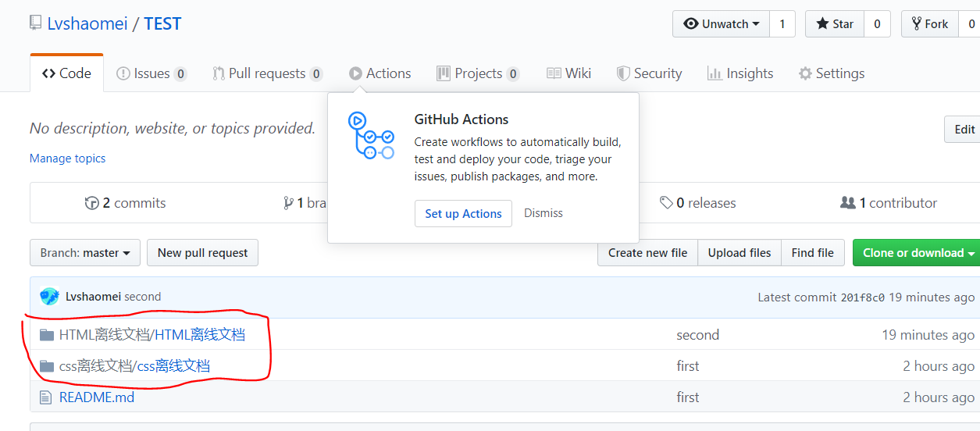Switch to the Code tab
Viewport: 980px width, 431px height.
67,73
